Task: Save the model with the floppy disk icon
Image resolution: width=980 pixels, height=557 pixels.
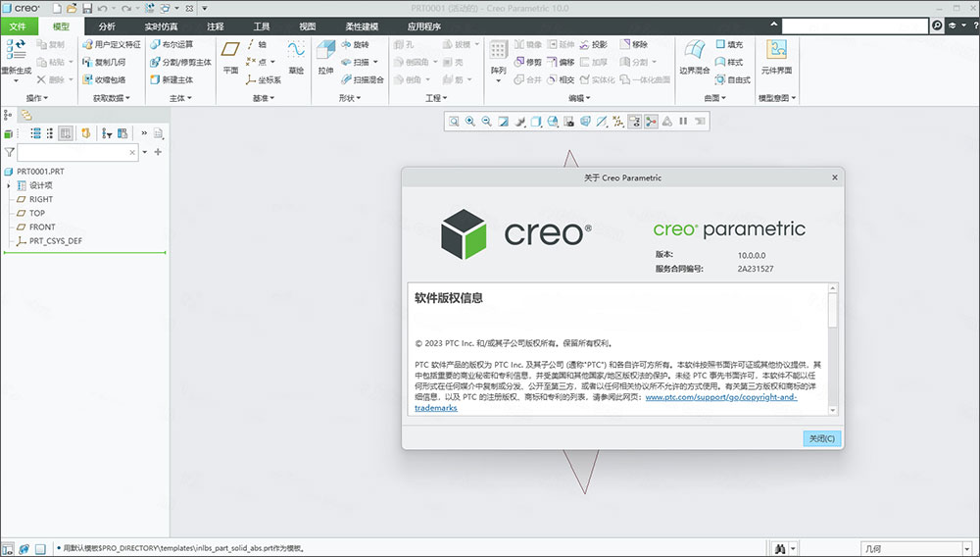Action: (x=87, y=9)
